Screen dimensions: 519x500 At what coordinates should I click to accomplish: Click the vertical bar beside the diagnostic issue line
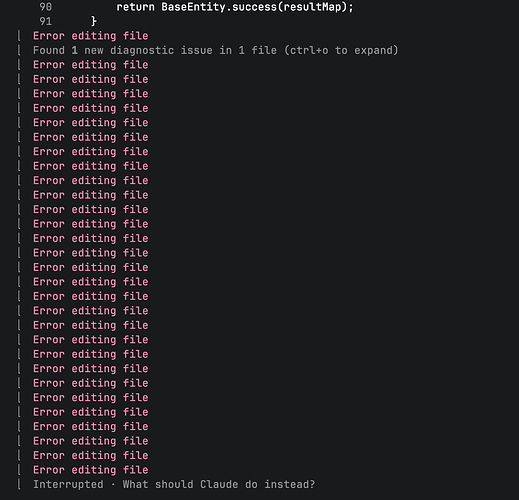coord(19,50)
